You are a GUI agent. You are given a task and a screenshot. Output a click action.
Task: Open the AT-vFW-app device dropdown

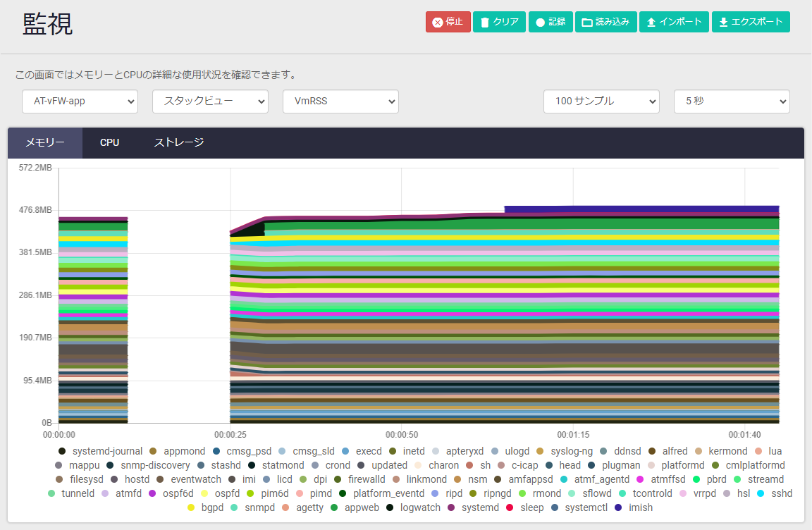(x=80, y=101)
